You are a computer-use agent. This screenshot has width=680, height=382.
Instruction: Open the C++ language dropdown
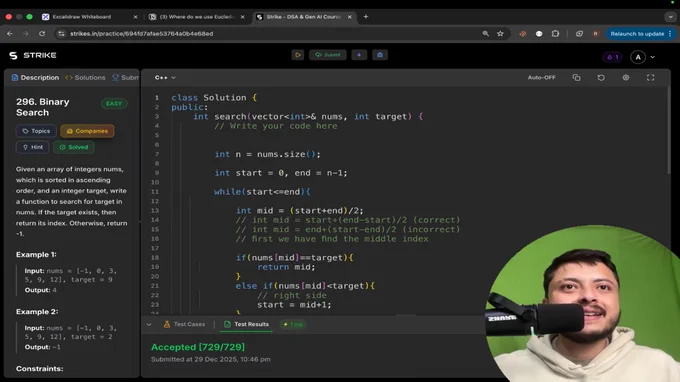pos(165,78)
